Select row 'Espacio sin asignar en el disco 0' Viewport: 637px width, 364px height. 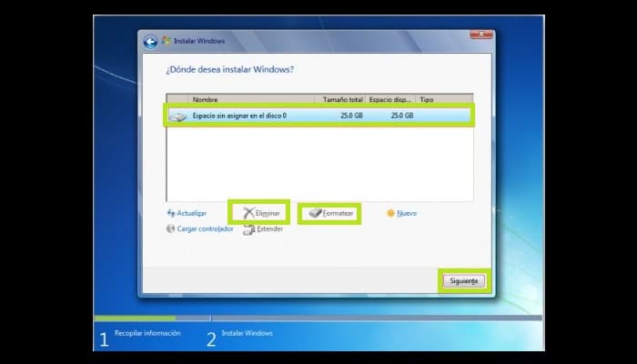319,116
